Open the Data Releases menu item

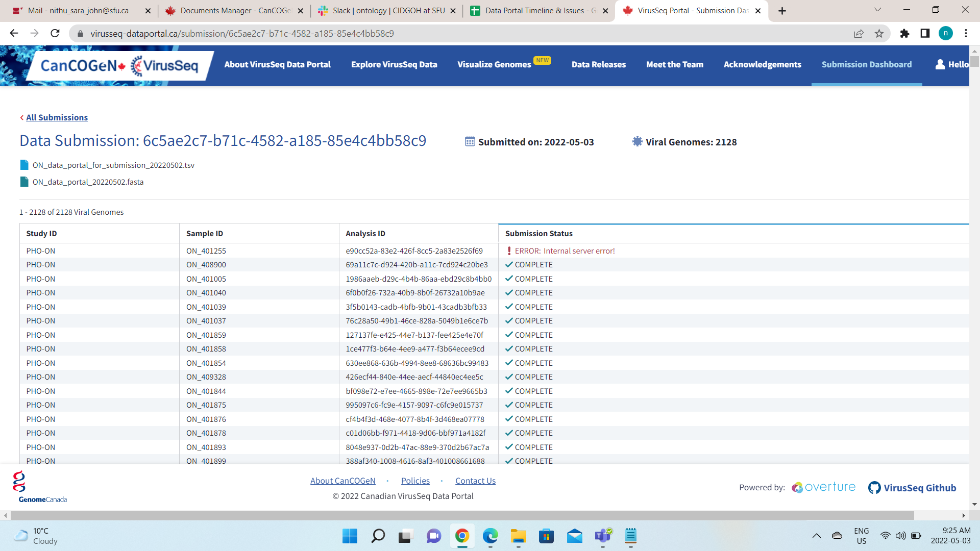[599, 64]
